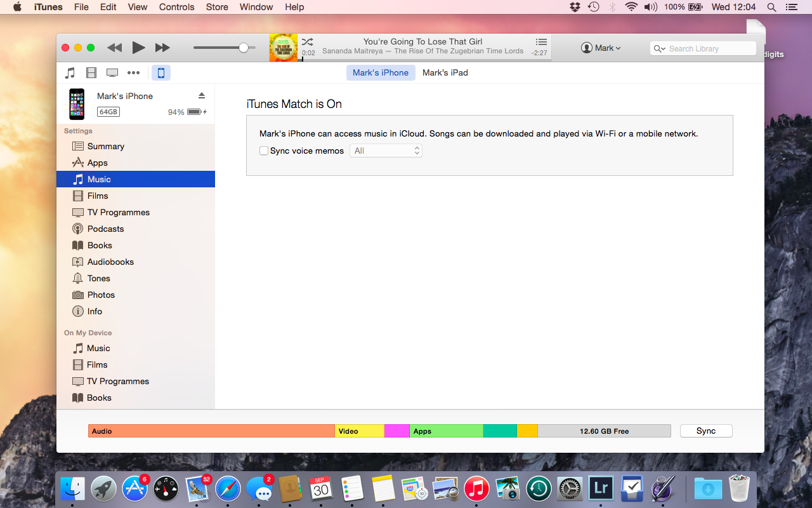Skip to previous track

pos(114,48)
